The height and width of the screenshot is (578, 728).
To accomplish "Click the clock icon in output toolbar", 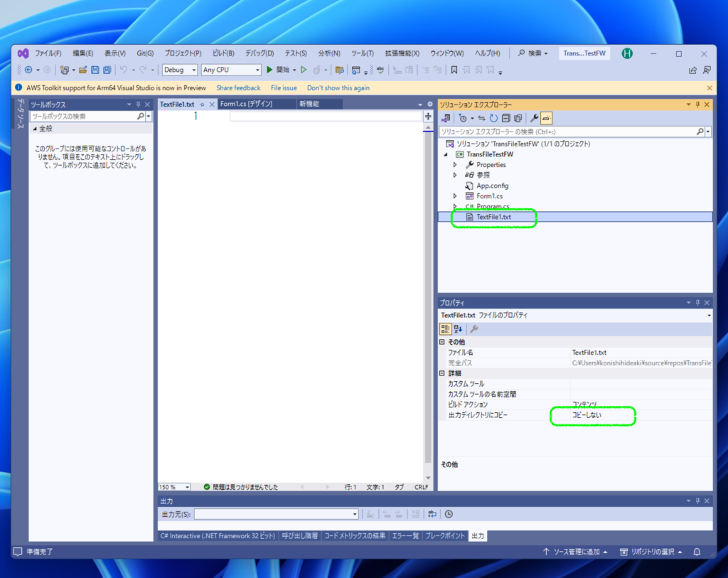I will pyautogui.click(x=449, y=514).
